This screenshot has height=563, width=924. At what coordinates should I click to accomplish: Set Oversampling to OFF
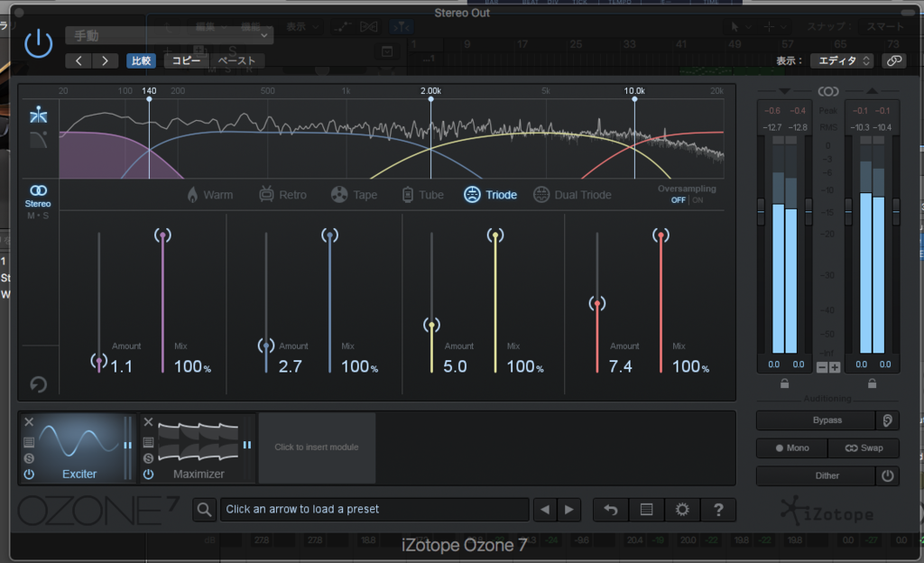point(679,200)
